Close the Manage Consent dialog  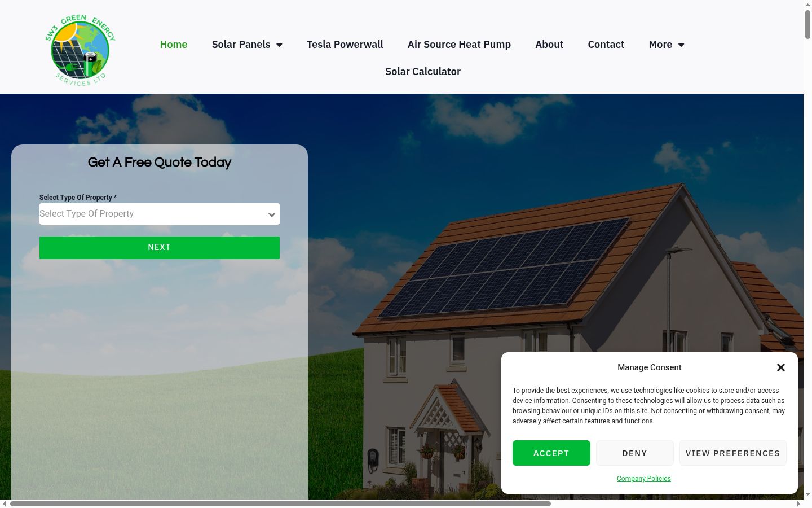781,367
